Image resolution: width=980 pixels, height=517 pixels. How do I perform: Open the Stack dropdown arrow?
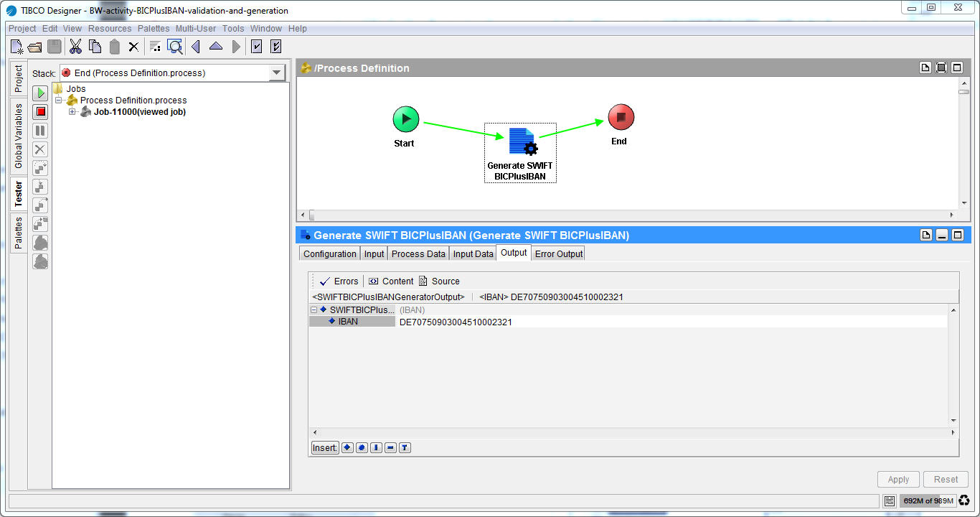(277, 73)
